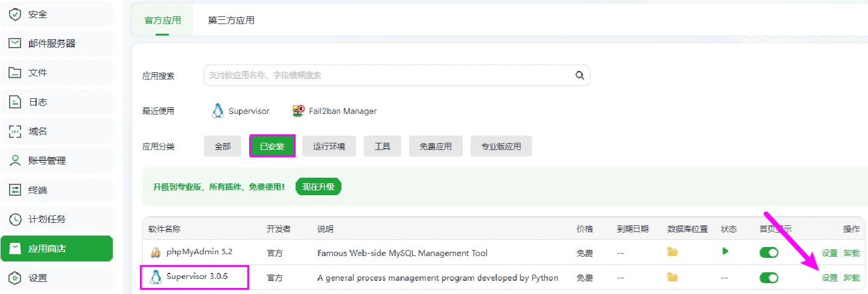Click the store icon beside 应用商店
This screenshot has height=294, width=868.
pos(15,249)
